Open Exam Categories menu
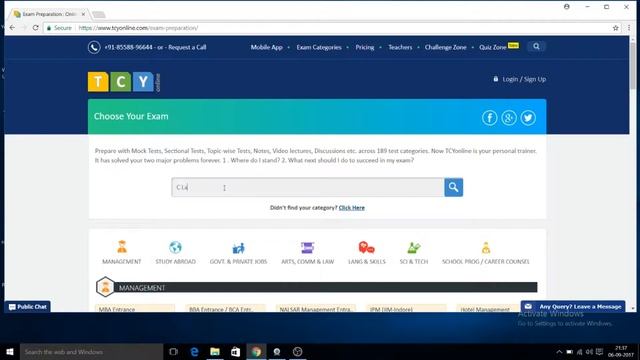Image resolution: width=640 pixels, height=360 pixels. coord(319,47)
